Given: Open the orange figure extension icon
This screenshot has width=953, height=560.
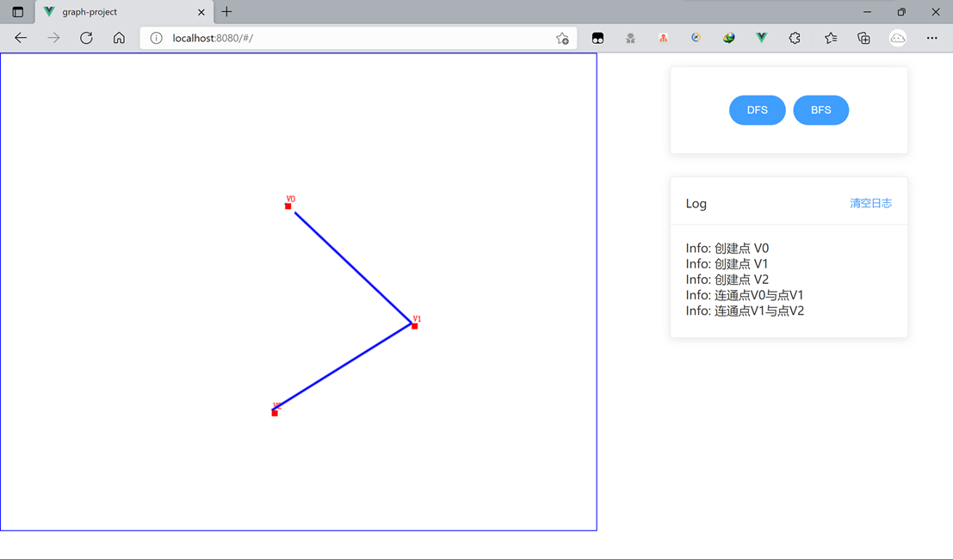Looking at the screenshot, I should [663, 38].
